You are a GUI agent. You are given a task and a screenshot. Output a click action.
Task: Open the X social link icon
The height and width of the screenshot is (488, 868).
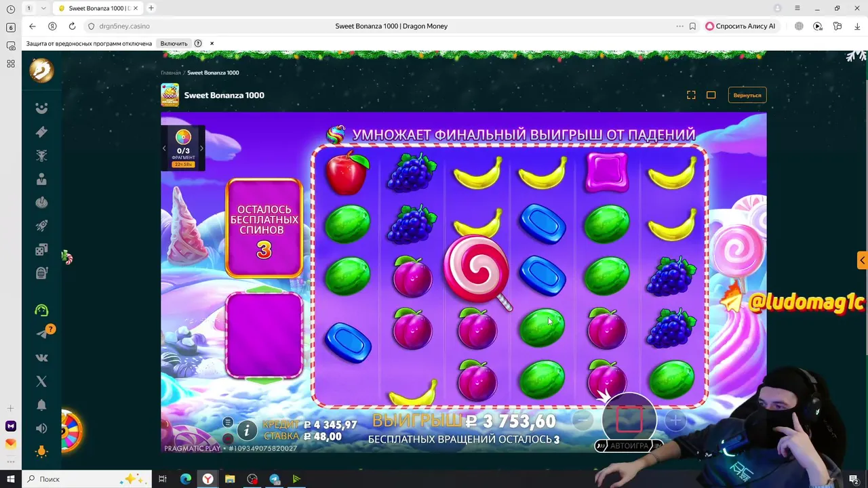click(41, 382)
